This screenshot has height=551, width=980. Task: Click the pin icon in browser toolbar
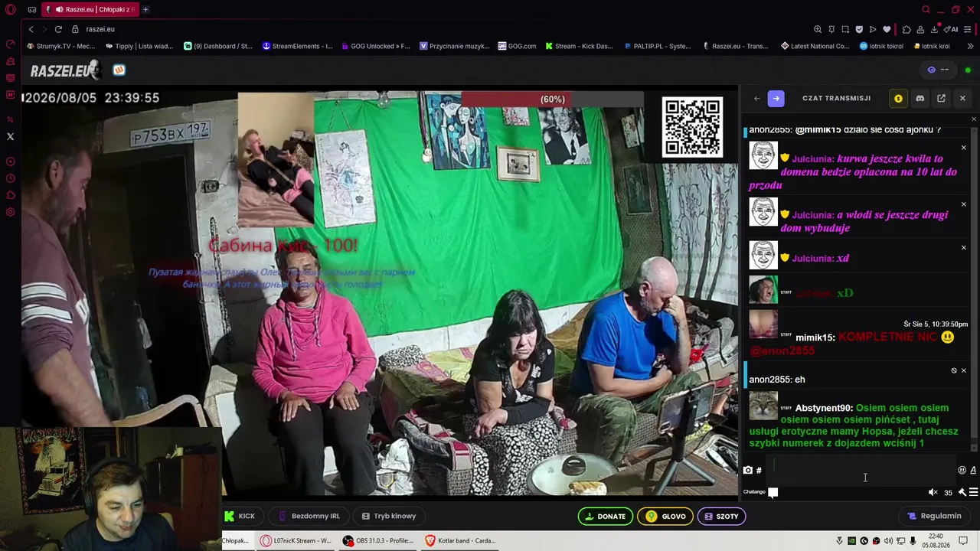point(831,29)
